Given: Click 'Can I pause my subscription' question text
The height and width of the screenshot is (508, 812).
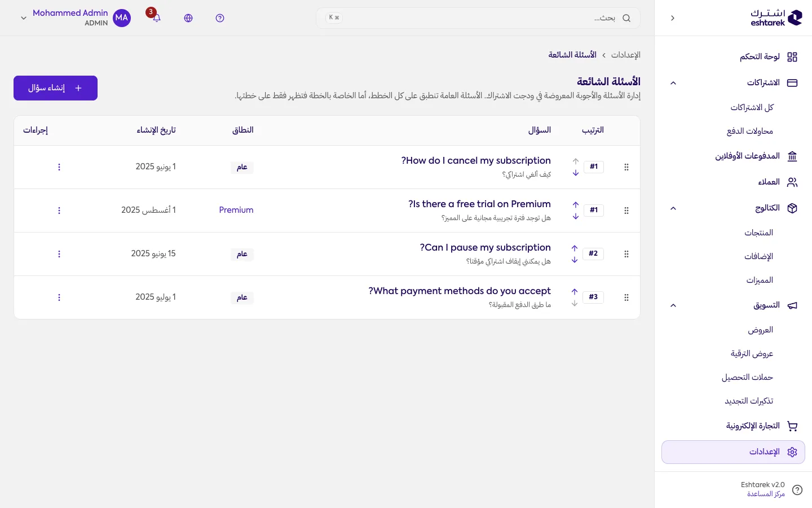Looking at the screenshot, I should (486, 248).
